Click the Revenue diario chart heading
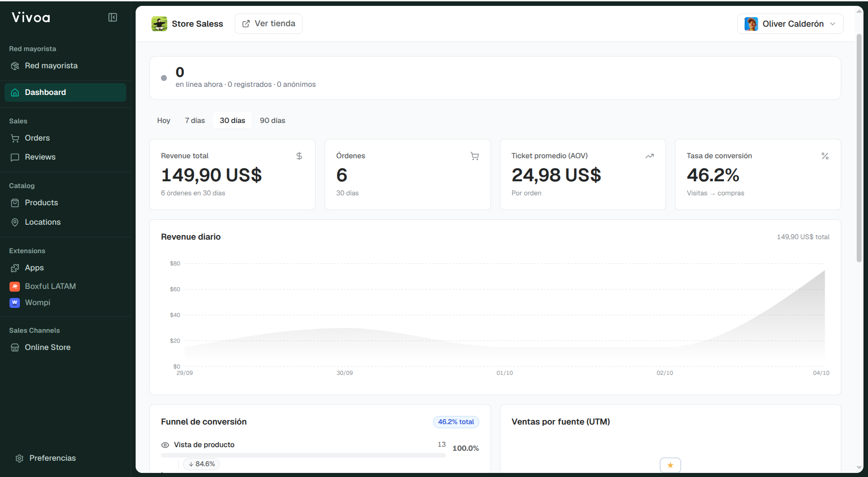 click(191, 237)
